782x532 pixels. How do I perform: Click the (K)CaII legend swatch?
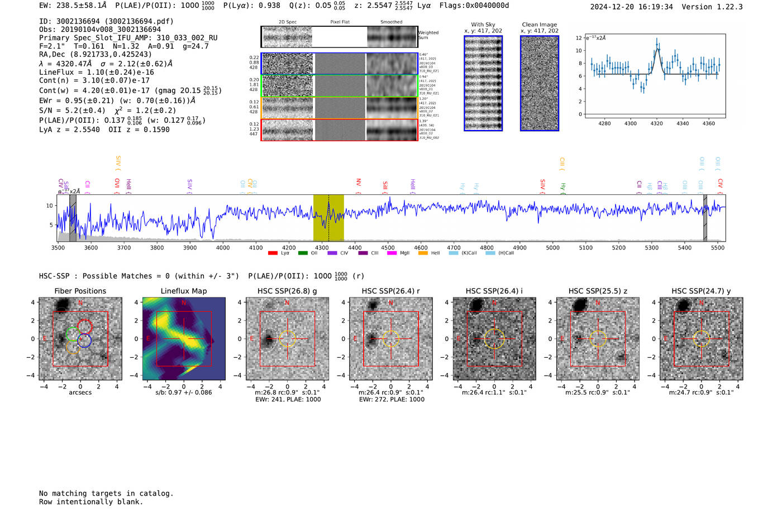tap(454, 253)
